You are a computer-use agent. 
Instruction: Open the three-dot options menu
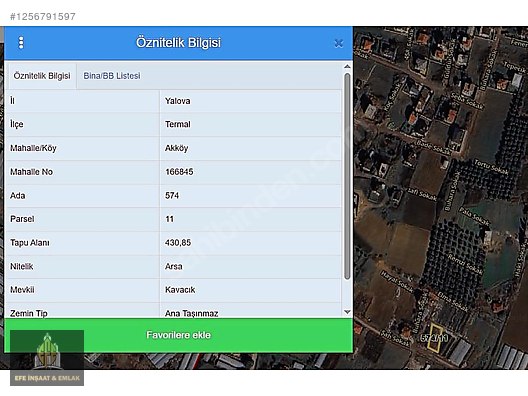pos(21,43)
